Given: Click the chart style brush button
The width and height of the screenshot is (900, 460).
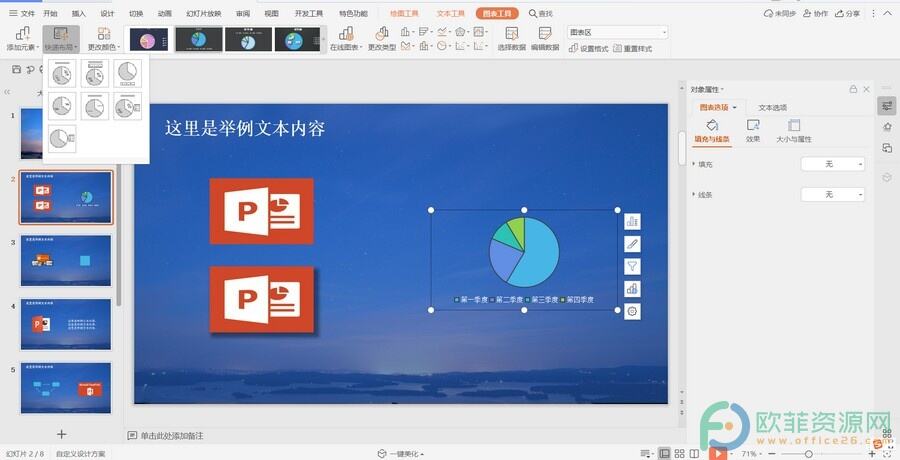Looking at the screenshot, I should click(632, 244).
